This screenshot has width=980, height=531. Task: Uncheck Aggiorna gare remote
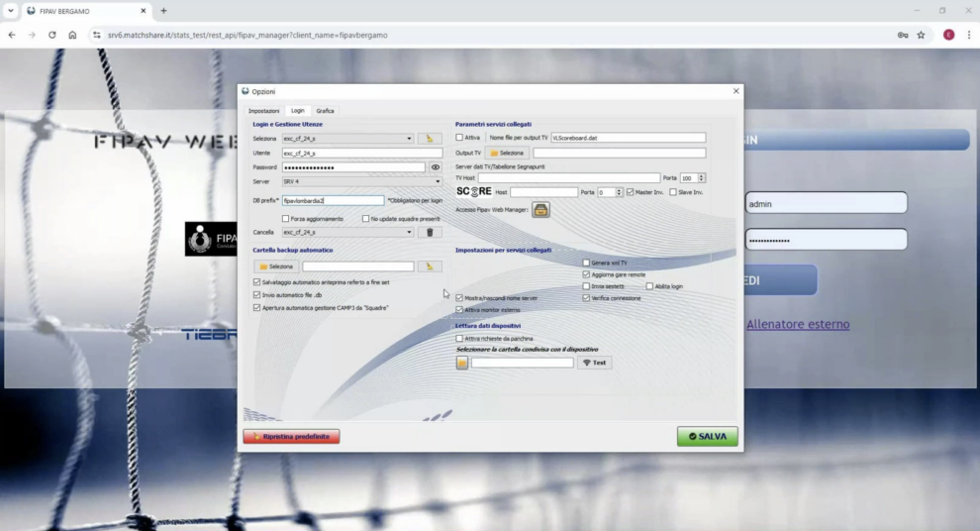tap(586, 274)
